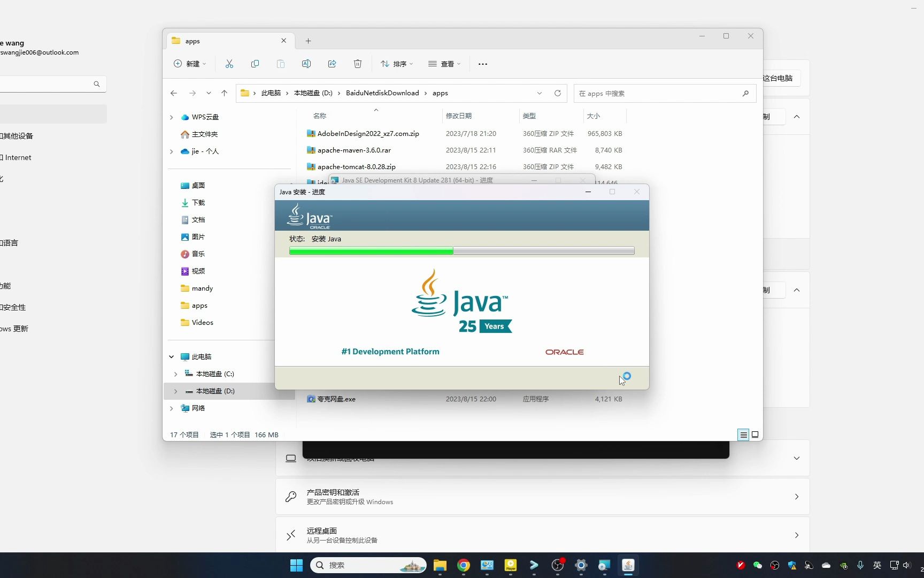Click the OBS icon in the taskbar

[558, 565]
